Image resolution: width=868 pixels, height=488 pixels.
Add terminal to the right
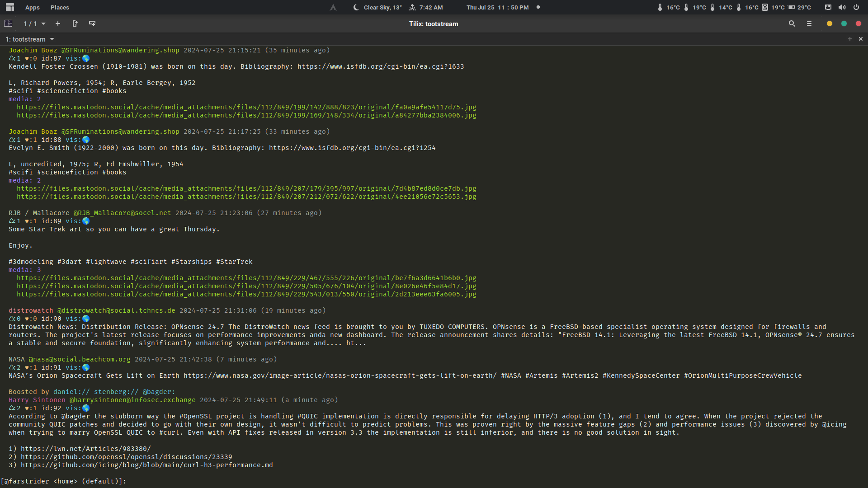[x=75, y=23]
